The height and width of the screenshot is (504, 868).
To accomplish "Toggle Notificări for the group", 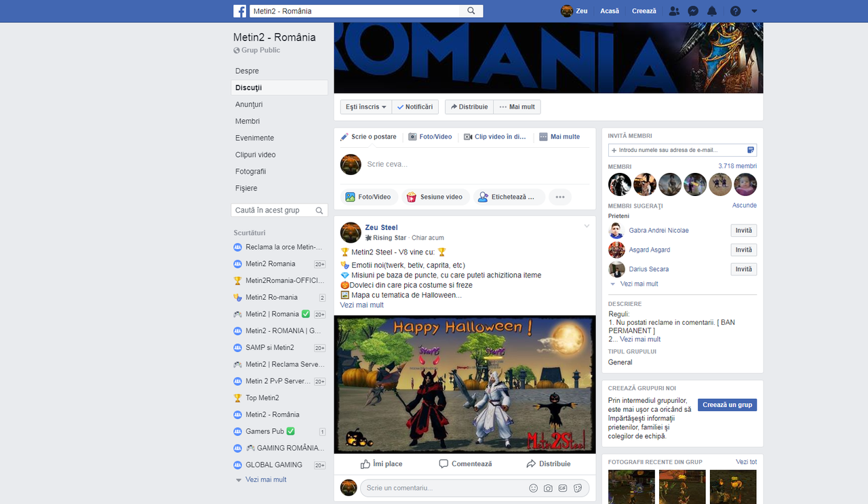I will coord(414,106).
